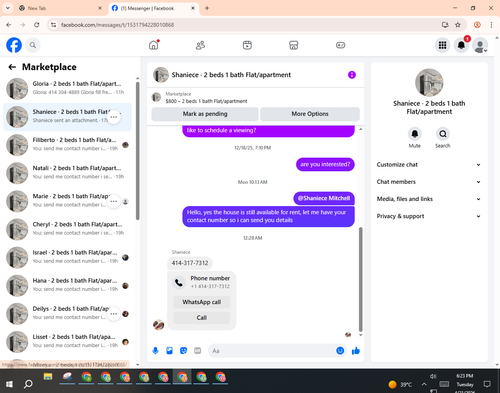
Task: Open a new browser tab
Action: pyautogui.click(x=207, y=8)
